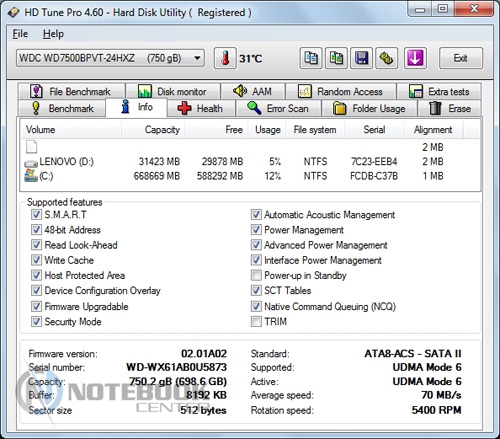Sort by the Capacity column header
500x439 pixels.
click(153, 129)
